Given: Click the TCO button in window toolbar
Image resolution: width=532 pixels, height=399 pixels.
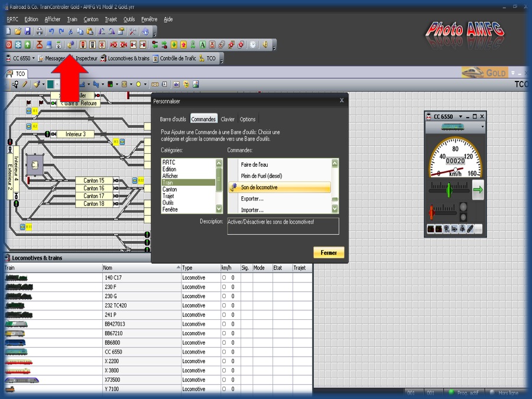Looking at the screenshot, I should [x=207, y=59].
